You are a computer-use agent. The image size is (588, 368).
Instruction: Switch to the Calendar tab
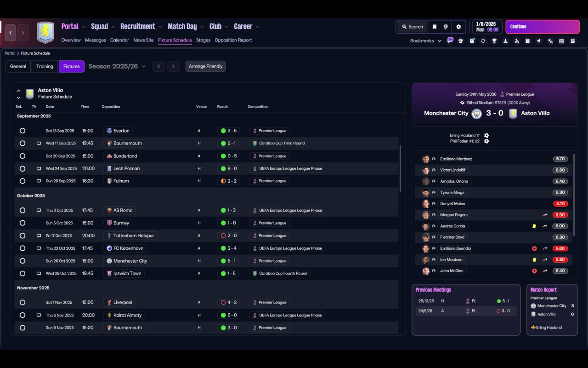[119, 40]
